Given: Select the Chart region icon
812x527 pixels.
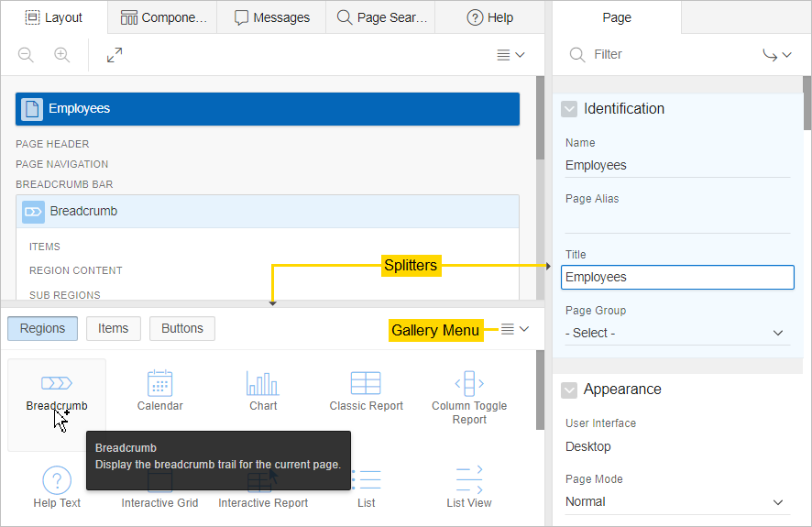Looking at the screenshot, I should coord(263,384).
